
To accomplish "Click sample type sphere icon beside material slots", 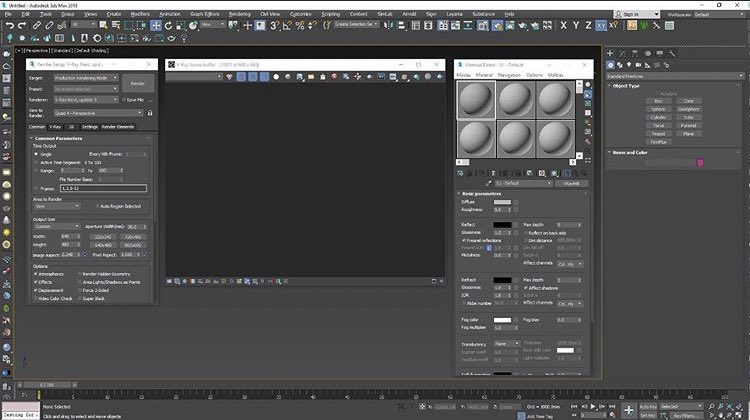I will pos(588,85).
